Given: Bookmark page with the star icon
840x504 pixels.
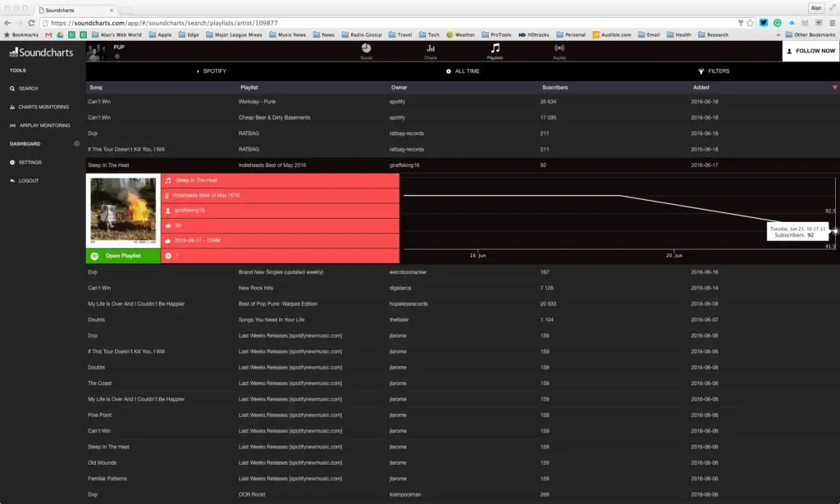Looking at the screenshot, I should tap(750, 23).
